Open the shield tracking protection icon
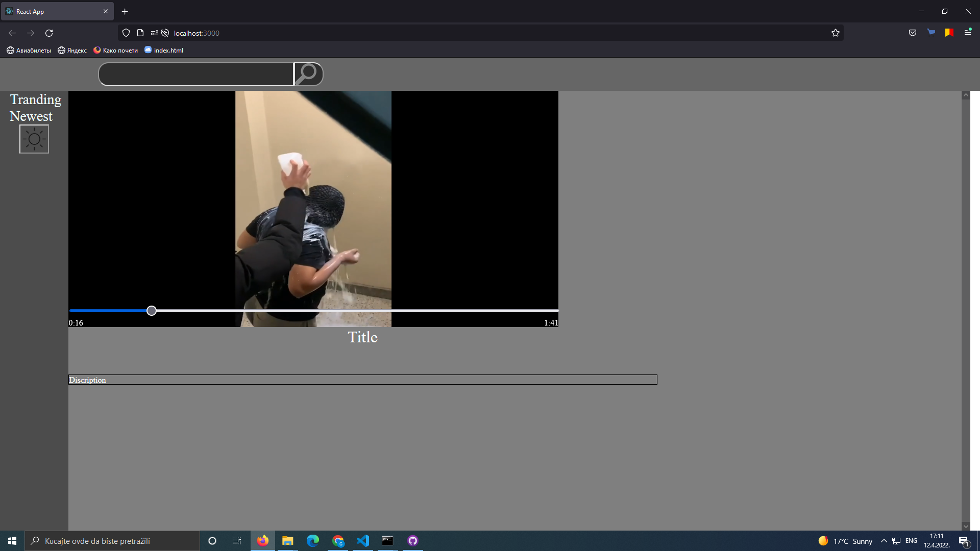The height and width of the screenshot is (551, 980). click(x=126, y=33)
